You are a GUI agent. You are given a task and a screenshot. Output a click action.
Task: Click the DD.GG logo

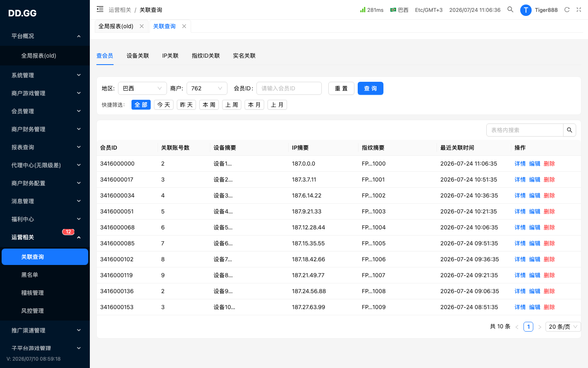click(22, 13)
